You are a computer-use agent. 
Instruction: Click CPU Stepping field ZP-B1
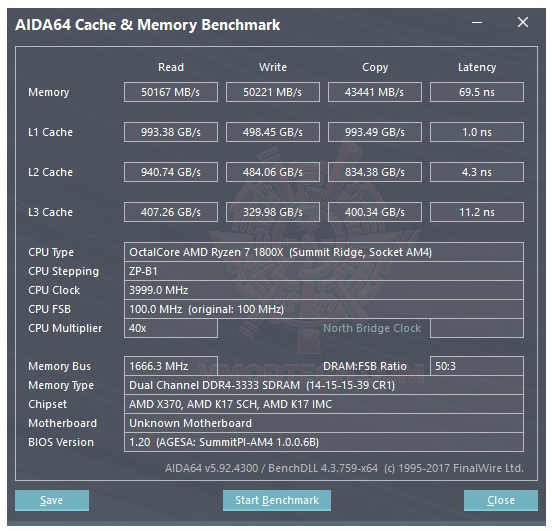(324, 271)
